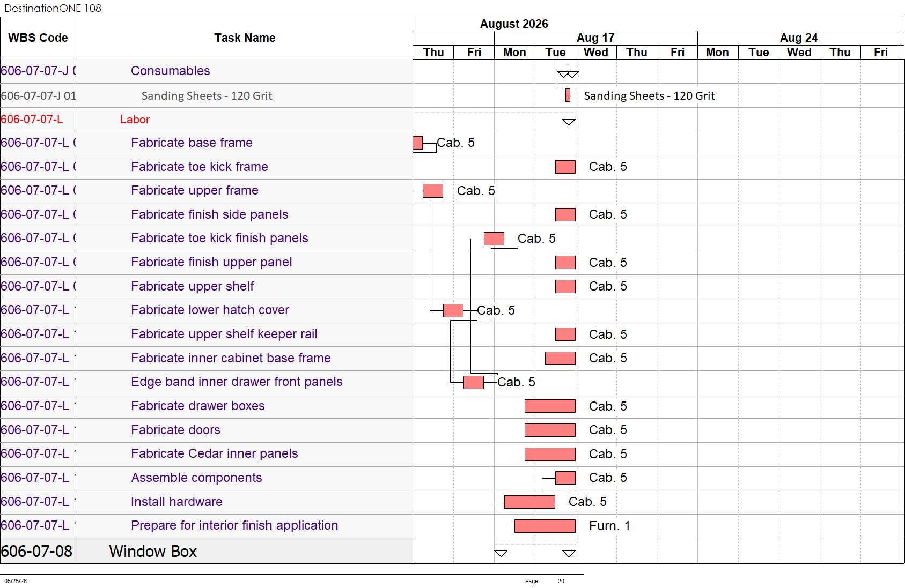The height and width of the screenshot is (588, 905).
Task: Select the Fabricate inner cabinet base frame task
Action: (231, 358)
